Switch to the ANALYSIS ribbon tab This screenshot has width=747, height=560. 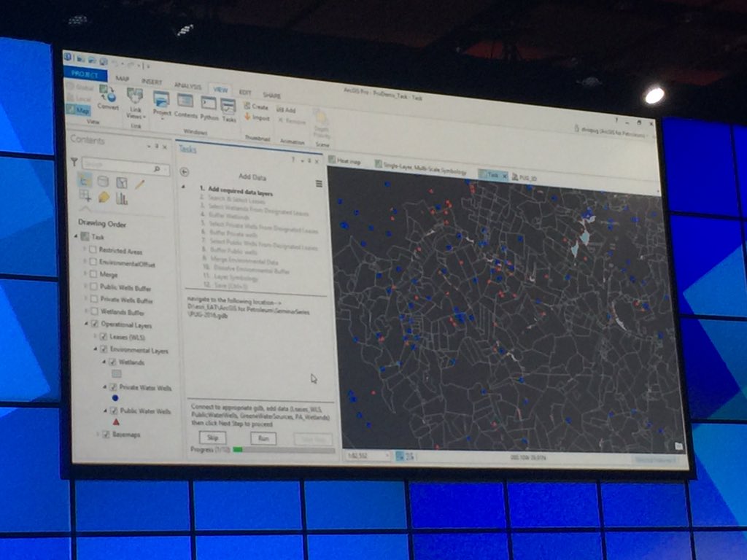pos(187,86)
